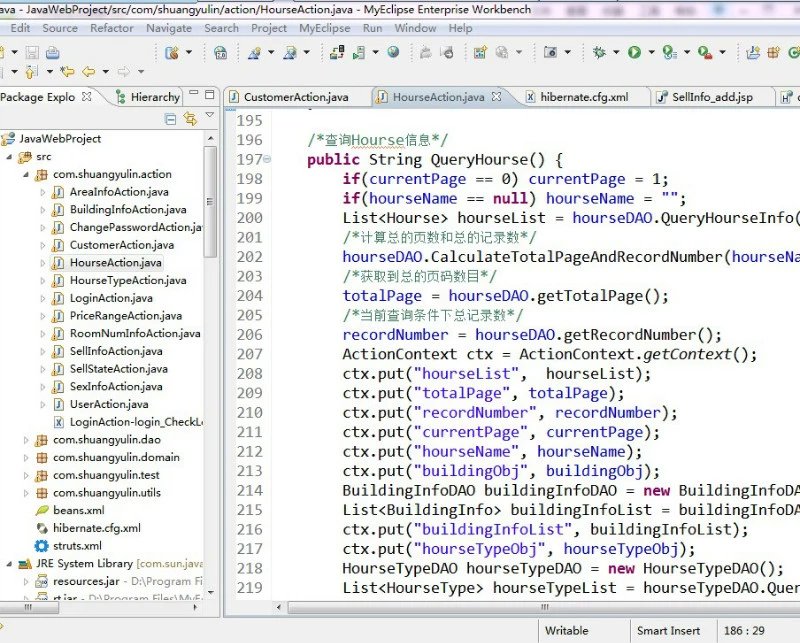Click the Print icon in toolbar
Screen dimensions: 800x643
tap(53, 53)
